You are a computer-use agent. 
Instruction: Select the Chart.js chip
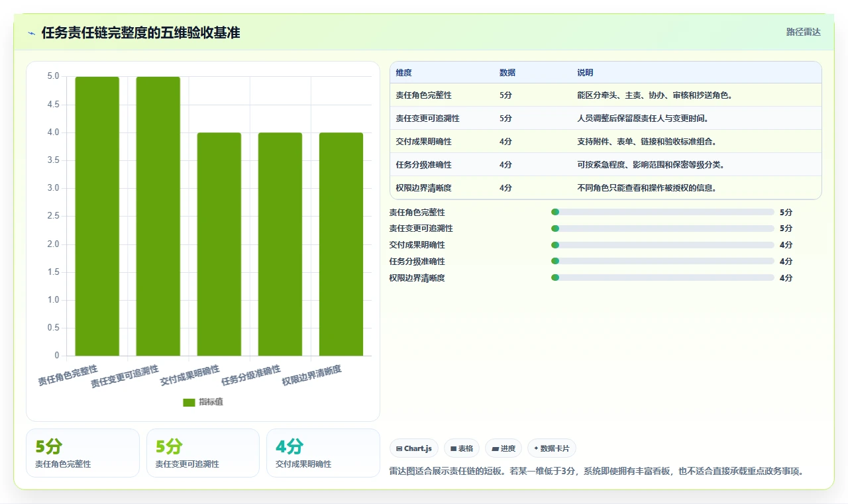pos(414,448)
